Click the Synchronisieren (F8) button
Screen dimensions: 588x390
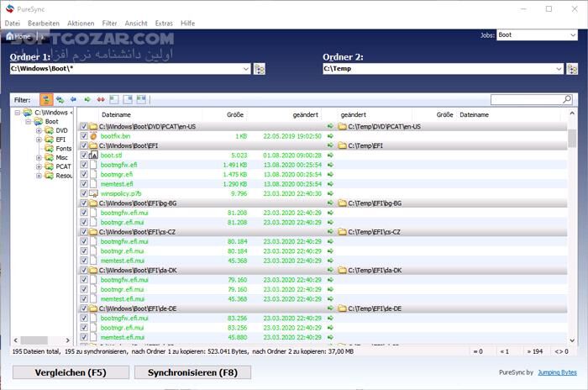point(192,372)
